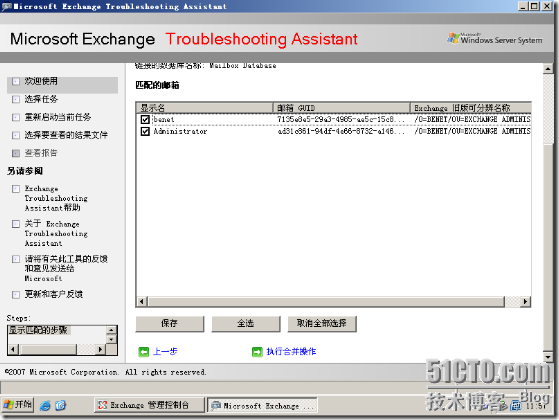Select 选择要查看的结果文件 in the sidebar

click(x=66, y=135)
